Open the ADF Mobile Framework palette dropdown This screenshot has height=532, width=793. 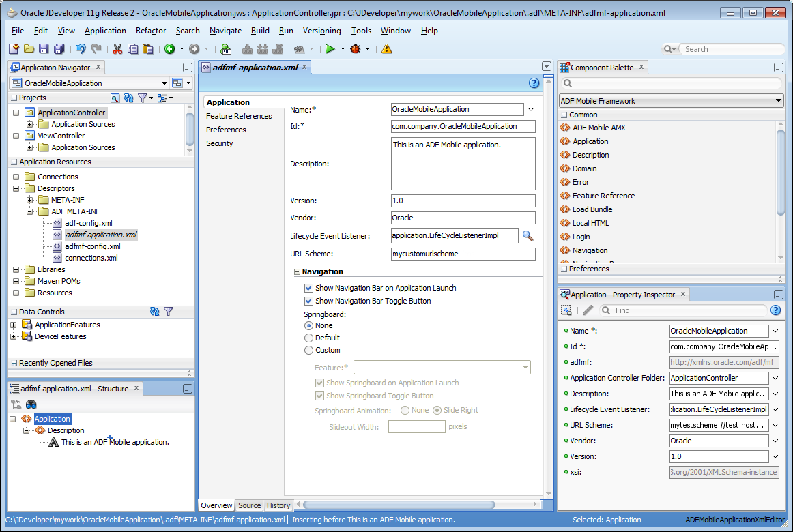[779, 100]
